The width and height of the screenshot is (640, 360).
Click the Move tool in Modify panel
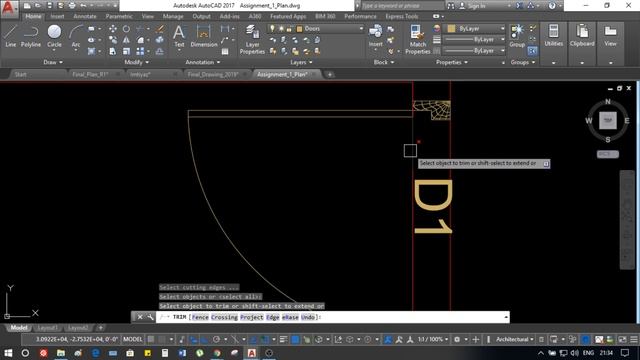click(x=113, y=29)
